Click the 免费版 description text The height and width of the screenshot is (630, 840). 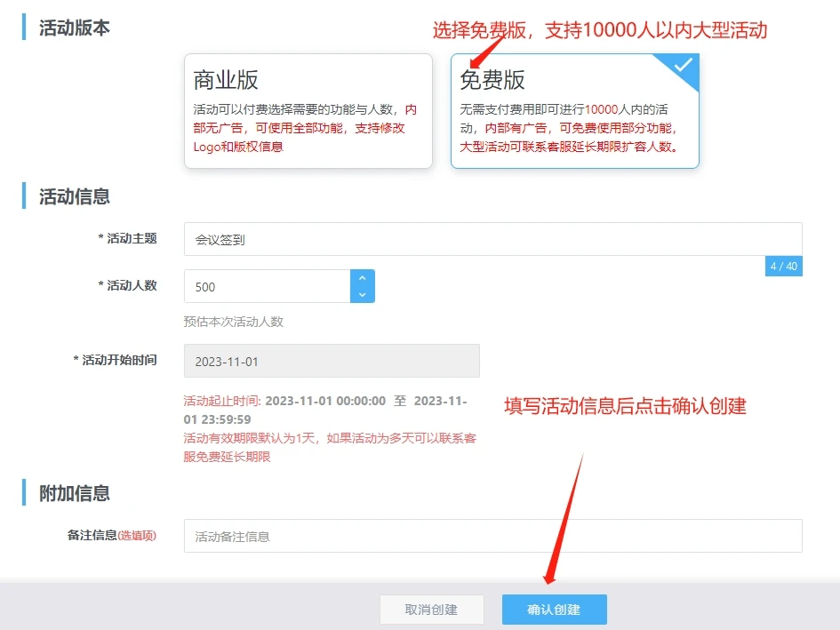coord(571,128)
